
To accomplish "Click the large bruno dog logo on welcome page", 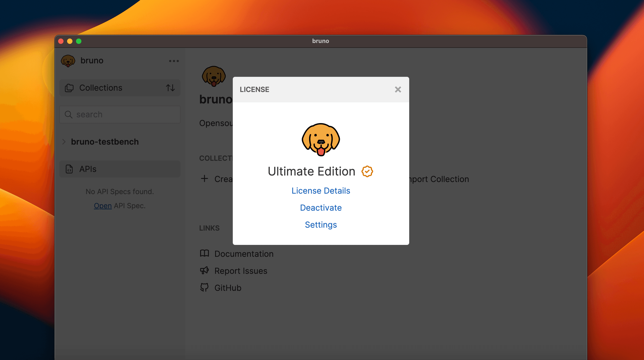I will click(x=214, y=76).
